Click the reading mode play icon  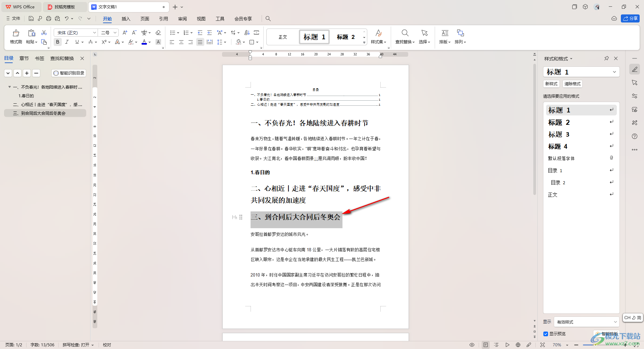(x=507, y=345)
